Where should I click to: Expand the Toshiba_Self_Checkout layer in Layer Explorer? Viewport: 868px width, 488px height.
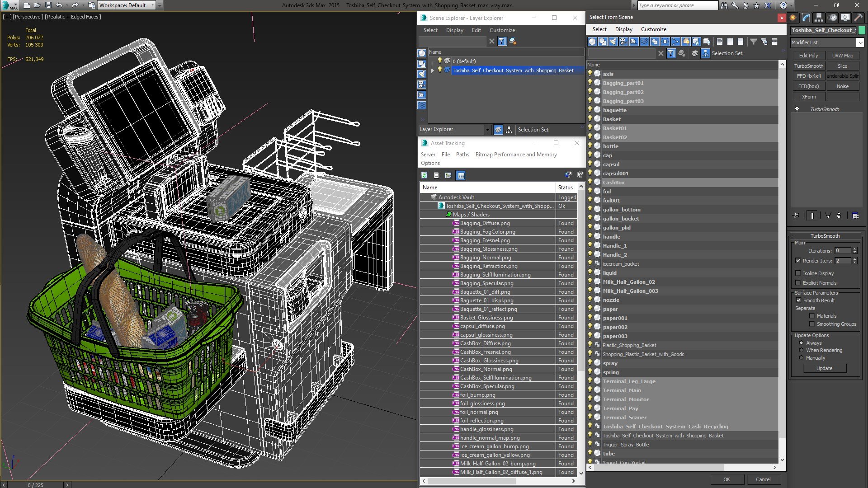(433, 70)
